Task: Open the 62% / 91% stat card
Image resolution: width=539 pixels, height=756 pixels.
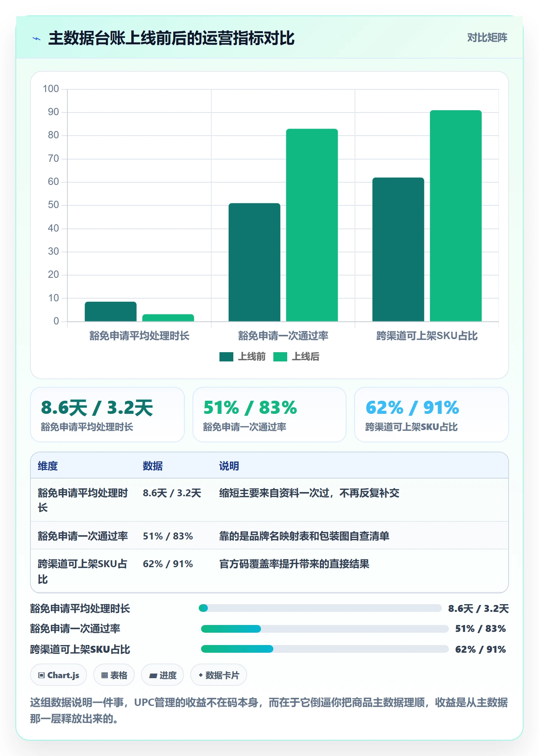Action: point(432,415)
